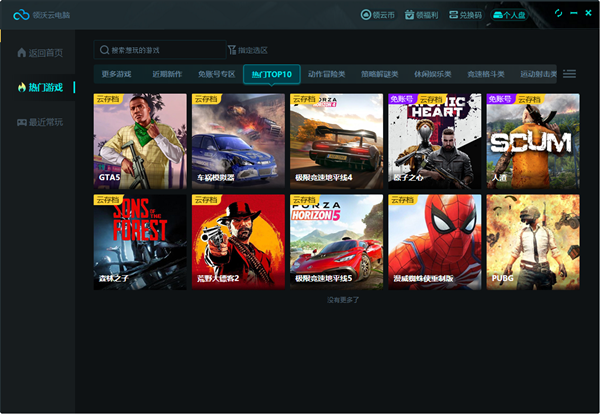Image resolution: width=600 pixels, height=414 pixels.
Task: Open the 荒野大镖客2 game card
Action: tap(238, 242)
